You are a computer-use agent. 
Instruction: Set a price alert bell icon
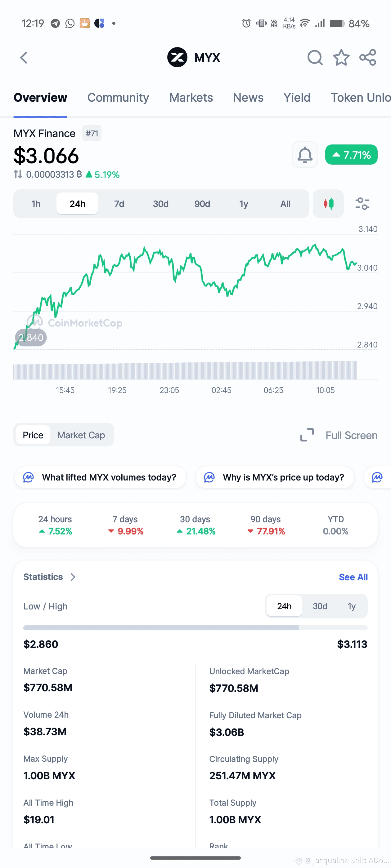pyautogui.click(x=305, y=155)
